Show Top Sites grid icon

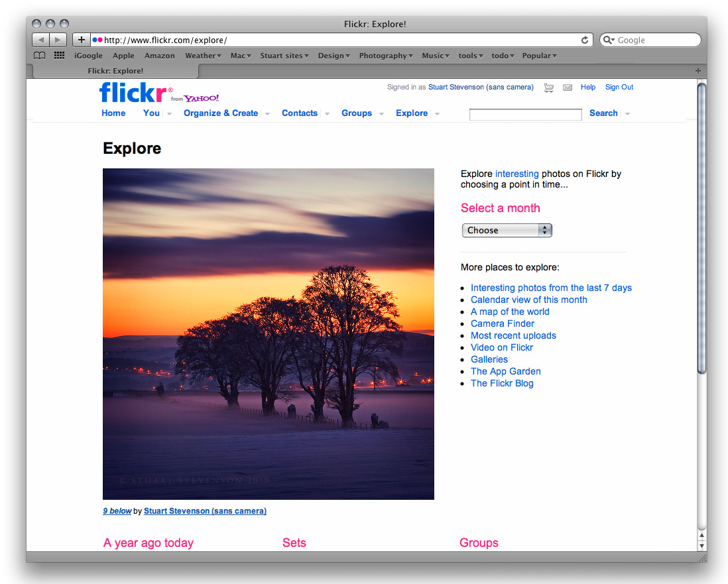coord(59,56)
